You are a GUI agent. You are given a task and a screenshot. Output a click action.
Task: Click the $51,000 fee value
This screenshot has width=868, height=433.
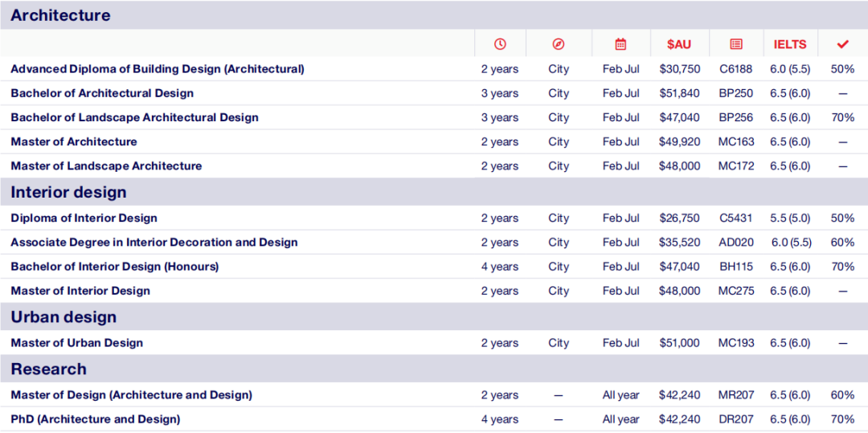pyautogui.click(x=680, y=343)
